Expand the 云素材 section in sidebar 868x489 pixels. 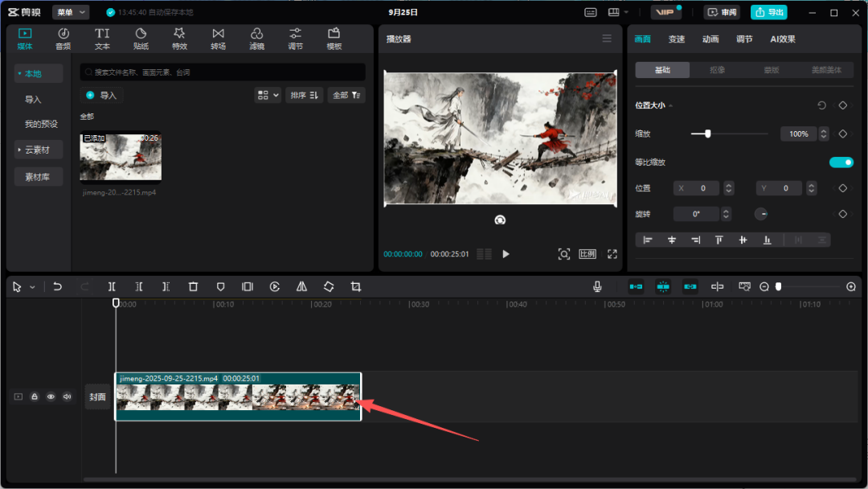[x=38, y=150]
